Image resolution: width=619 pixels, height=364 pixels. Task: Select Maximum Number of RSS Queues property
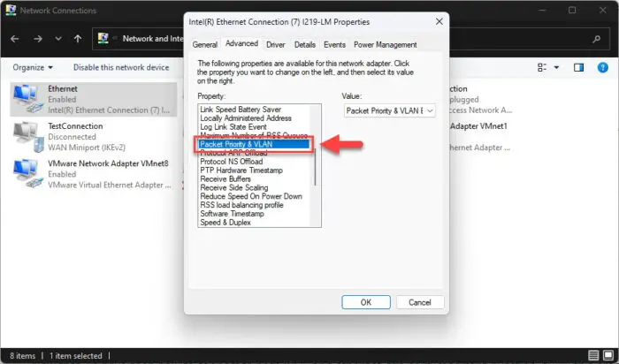click(254, 135)
